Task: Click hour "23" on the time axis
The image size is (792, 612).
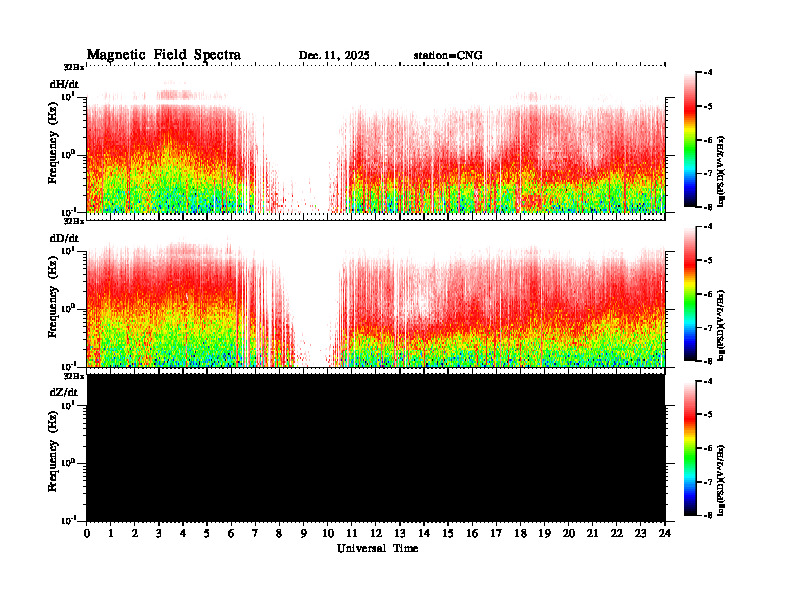Action: (x=641, y=533)
